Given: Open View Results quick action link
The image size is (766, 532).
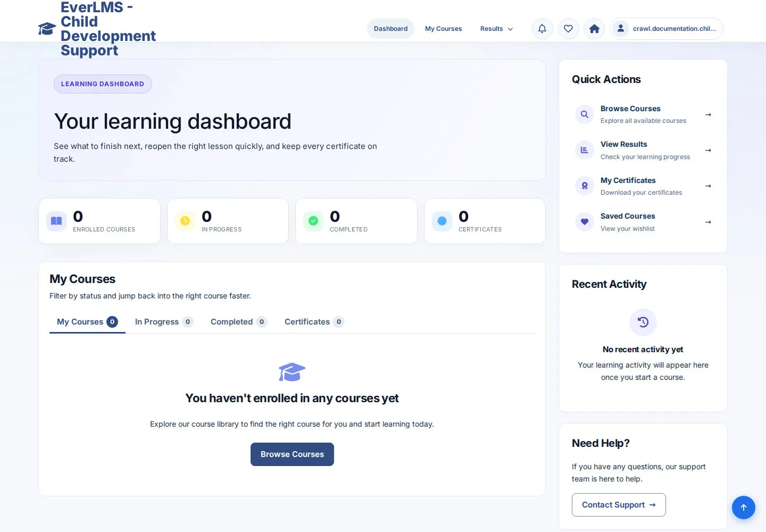Looking at the screenshot, I should click(643, 150).
